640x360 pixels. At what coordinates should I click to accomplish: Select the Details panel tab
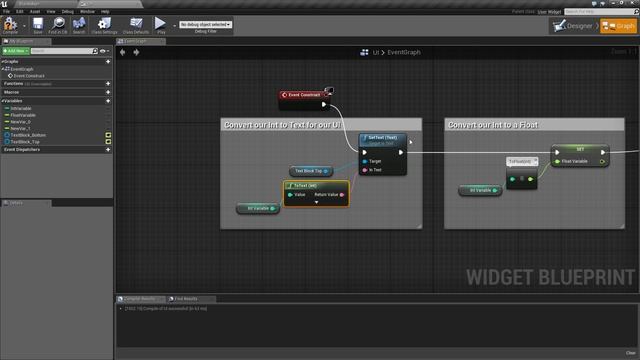pyautogui.click(x=26, y=203)
